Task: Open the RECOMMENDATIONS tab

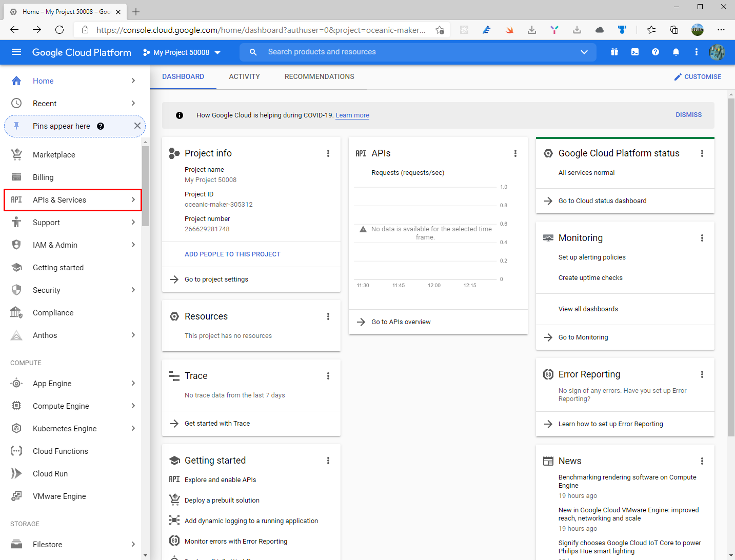Action: click(319, 76)
